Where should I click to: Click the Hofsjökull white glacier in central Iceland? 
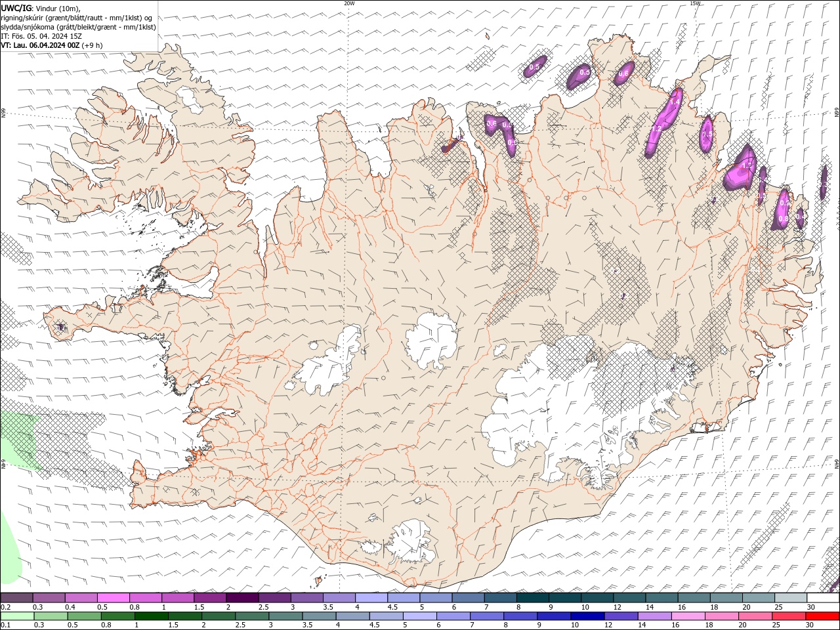click(430, 340)
